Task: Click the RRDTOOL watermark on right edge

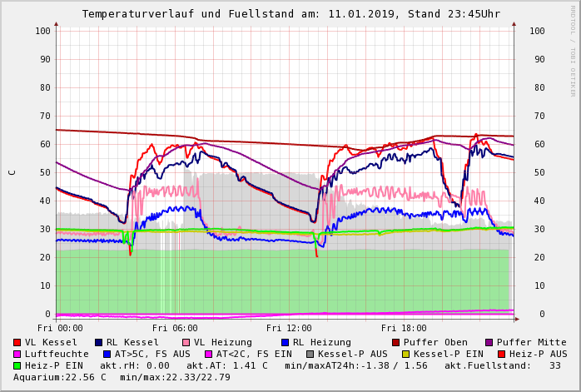Action: (x=573, y=50)
